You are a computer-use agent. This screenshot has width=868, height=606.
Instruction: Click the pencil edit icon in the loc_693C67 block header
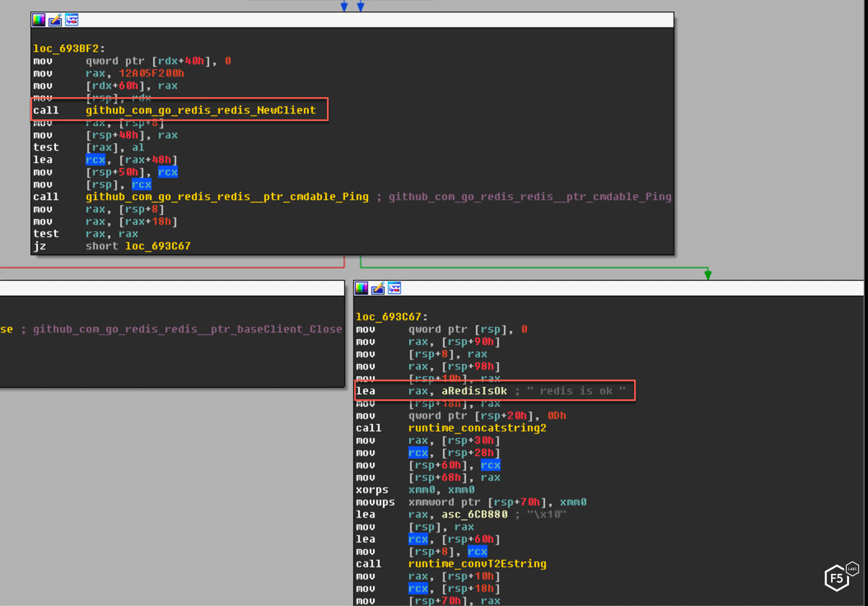click(x=378, y=288)
